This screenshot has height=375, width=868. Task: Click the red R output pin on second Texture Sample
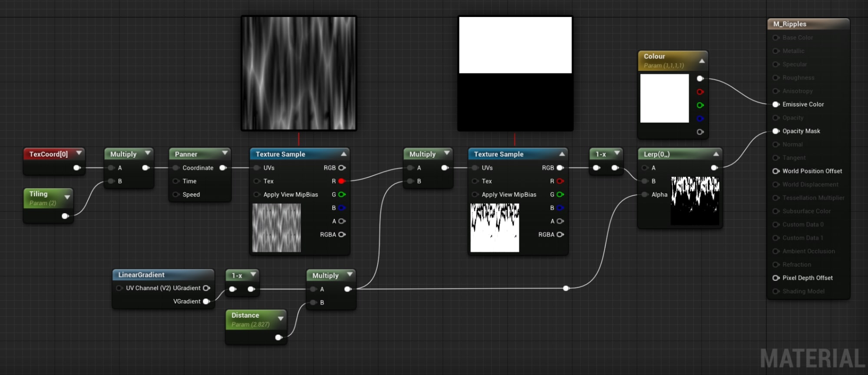click(560, 181)
